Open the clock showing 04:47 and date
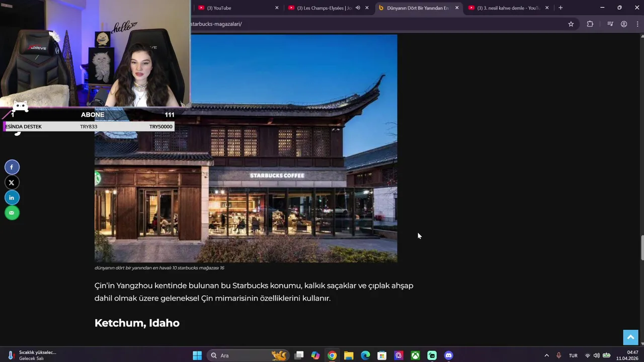 point(627,355)
